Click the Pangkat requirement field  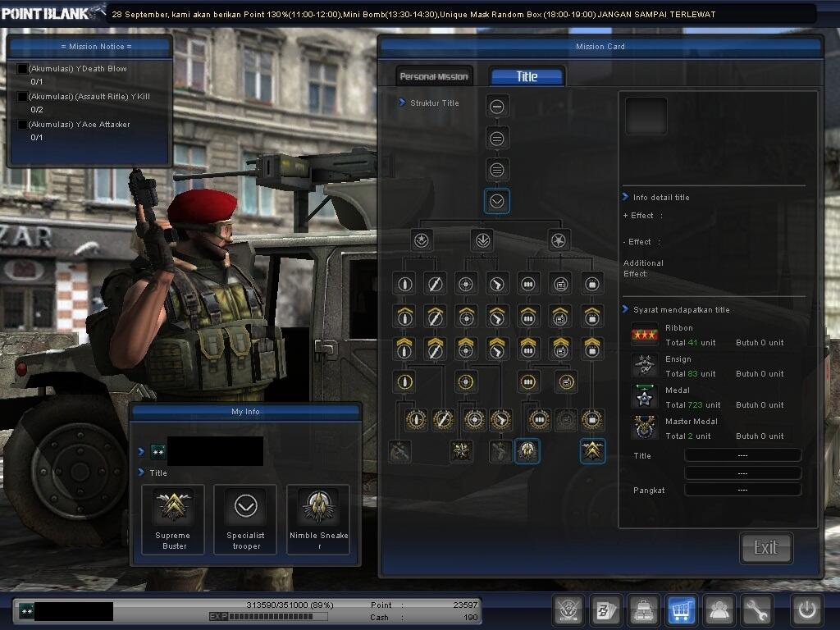coord(742,490)
